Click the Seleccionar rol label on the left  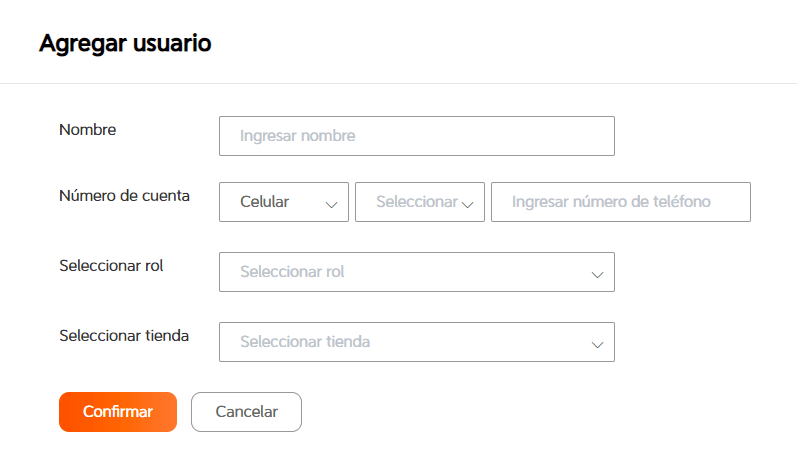(x=111, y=266)
